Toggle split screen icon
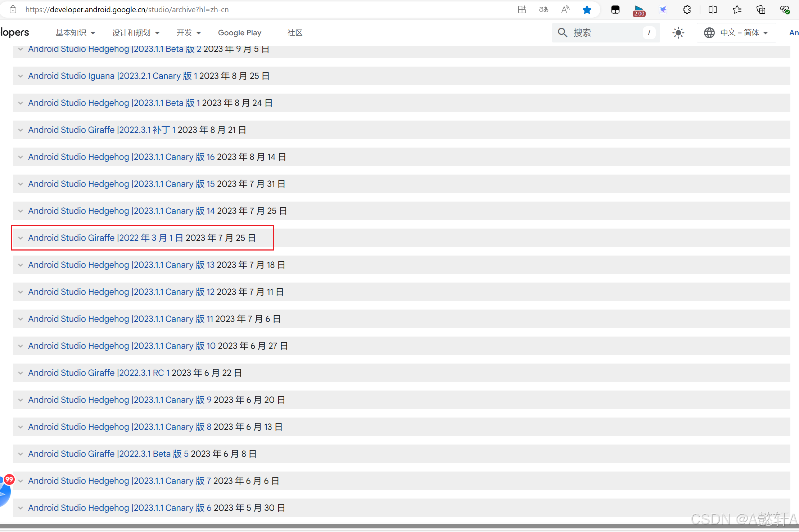Screen dimensions: 799x532 tap(713, 10)
